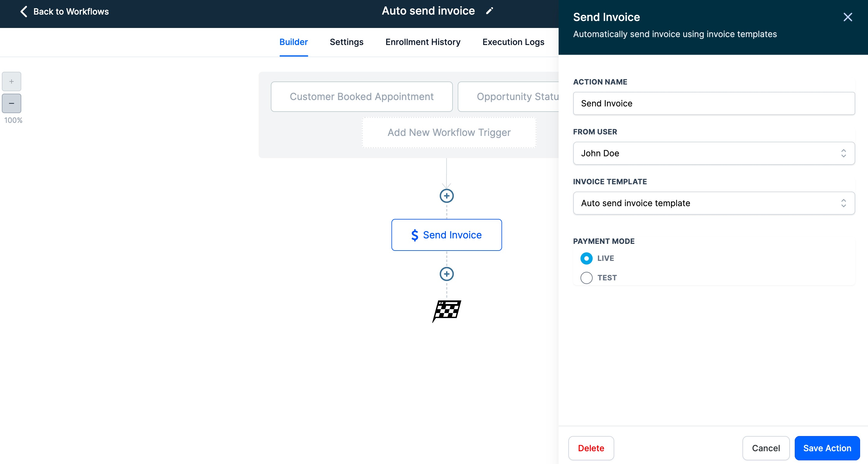
Task: Add step below Send Invoice node
Action: click(446, 274)
